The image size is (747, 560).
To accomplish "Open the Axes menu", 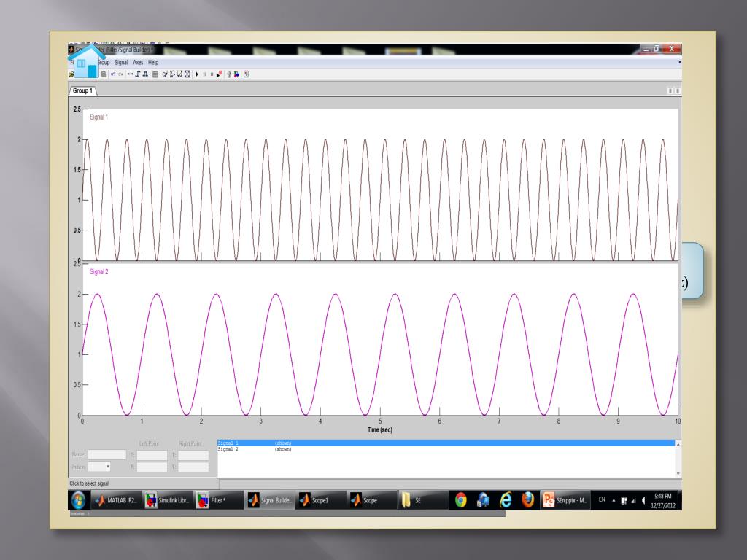I will coord(138,63).
